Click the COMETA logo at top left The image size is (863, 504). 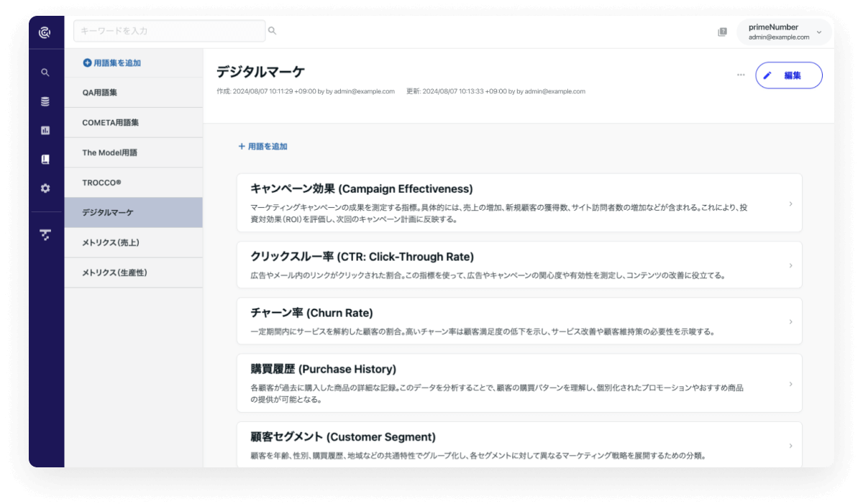45,31
